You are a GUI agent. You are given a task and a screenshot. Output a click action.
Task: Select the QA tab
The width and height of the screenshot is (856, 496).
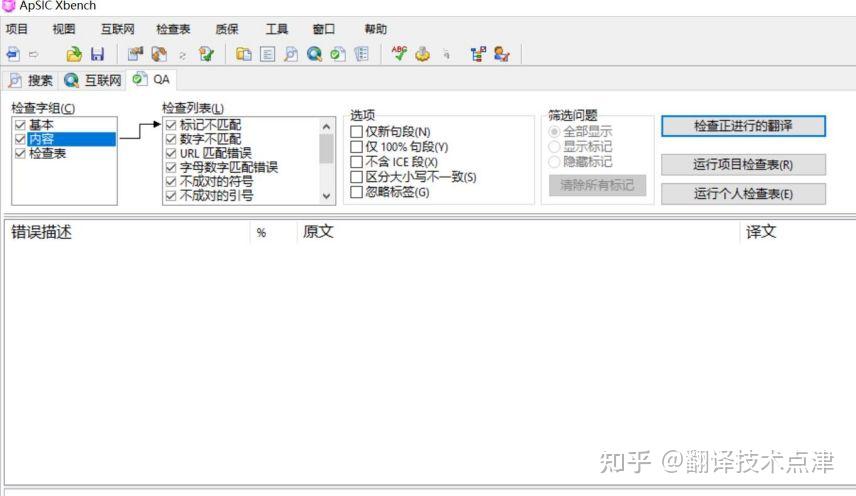(151, 80)
